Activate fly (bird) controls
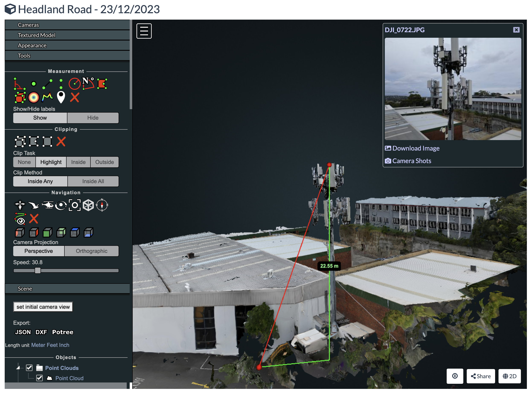Viewport: 532px width, 394px height. (x=34, y=205)
